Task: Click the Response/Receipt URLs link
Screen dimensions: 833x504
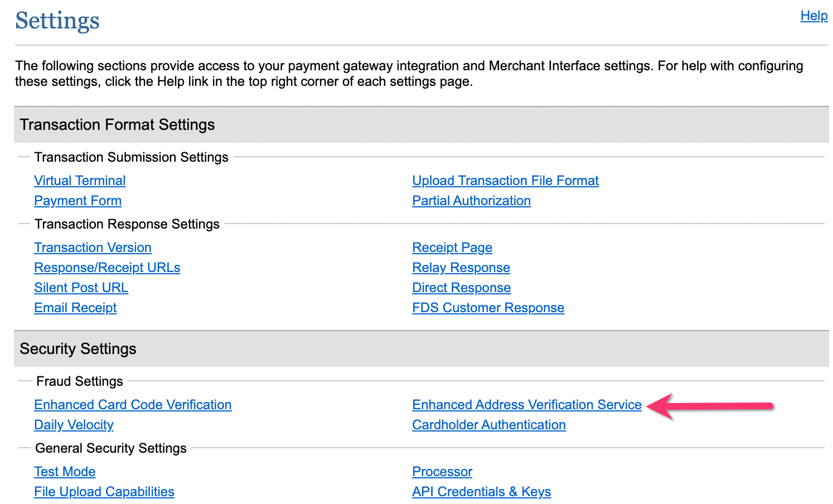Action: pos(107,268)
